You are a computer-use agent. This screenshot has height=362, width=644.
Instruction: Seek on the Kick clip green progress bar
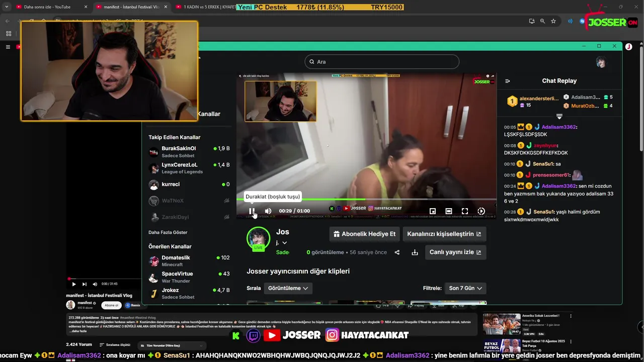366,199
